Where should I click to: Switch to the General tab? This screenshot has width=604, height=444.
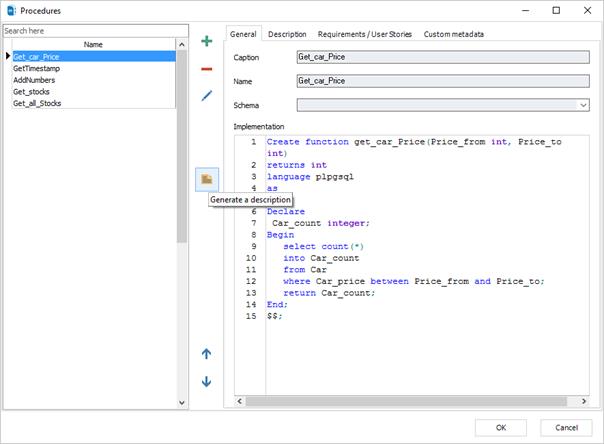tap(243, 34)
